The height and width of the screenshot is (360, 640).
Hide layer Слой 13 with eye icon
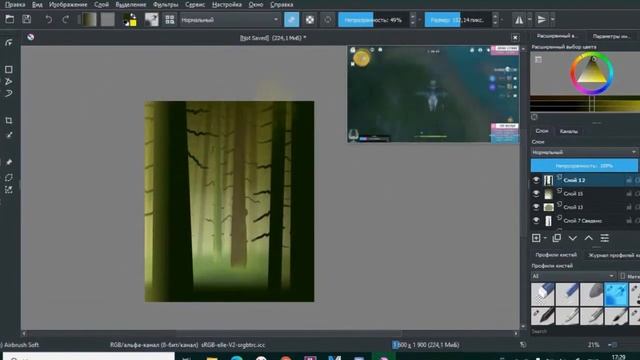[x=536, y=207]
